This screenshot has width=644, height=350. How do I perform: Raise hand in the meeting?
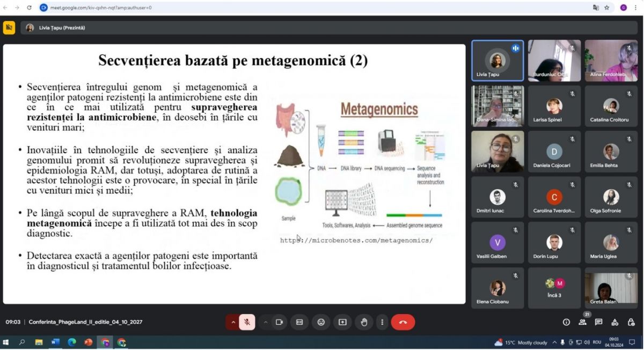(364, 322)
